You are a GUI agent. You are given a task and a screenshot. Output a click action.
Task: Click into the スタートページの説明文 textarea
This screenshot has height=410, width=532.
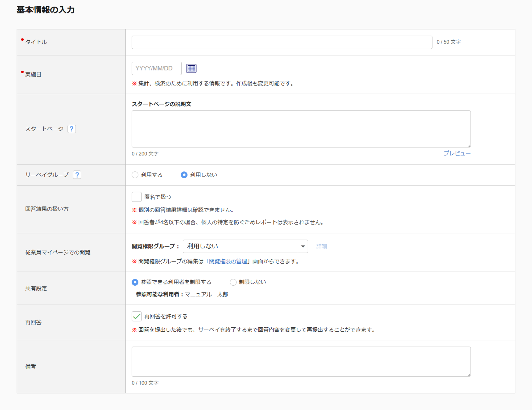(301, 129)
